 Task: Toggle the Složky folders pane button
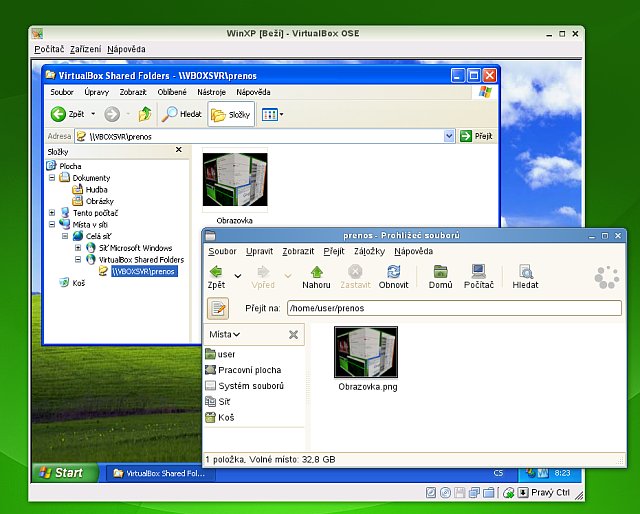pyautogui.click(x=231, y=114)
